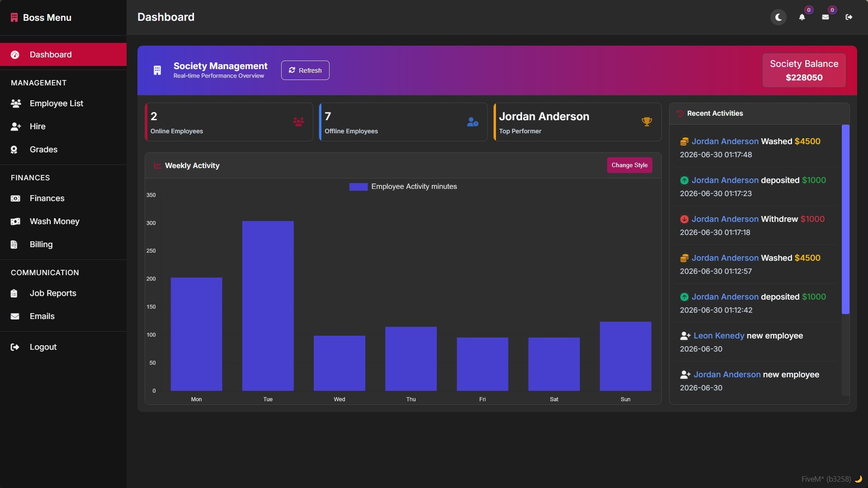Open the bell notifications icon

coord(802,17)
